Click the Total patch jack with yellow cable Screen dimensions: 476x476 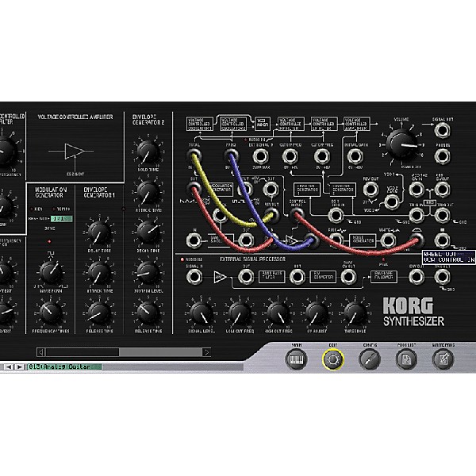194,156
